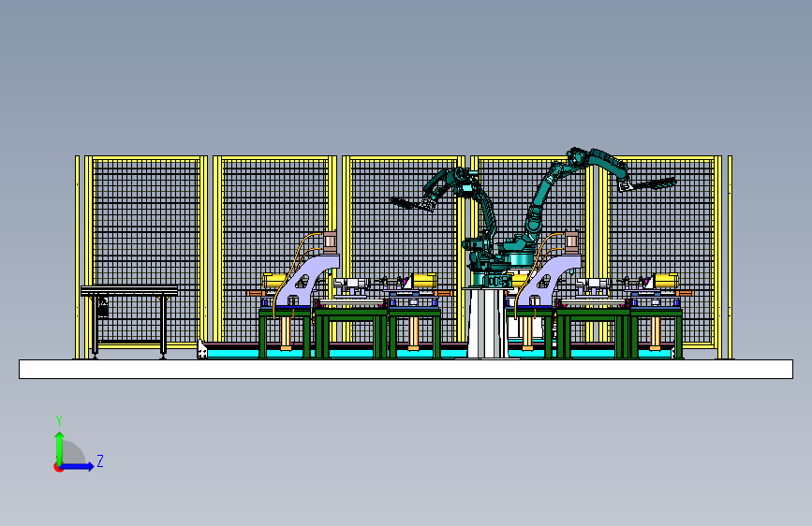Click the gray quarter-circle plane of the triad
Screen dimensions: 812x526
(72, 453)
